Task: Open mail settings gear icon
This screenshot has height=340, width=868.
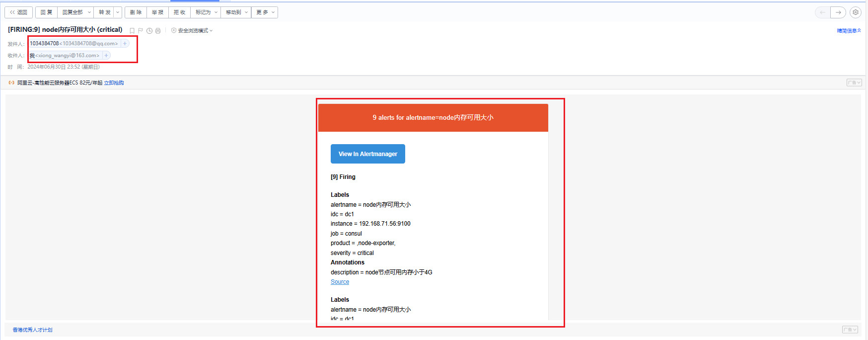Action: 856,12
